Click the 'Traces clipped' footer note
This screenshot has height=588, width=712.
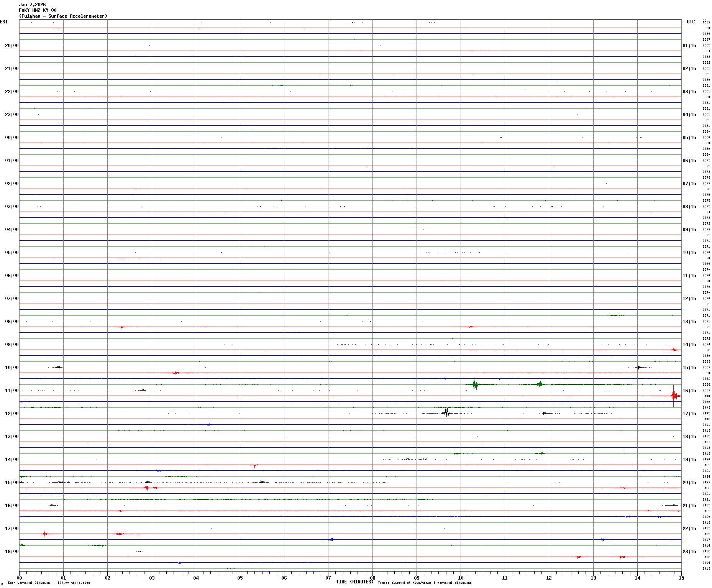tap(425, 583)
